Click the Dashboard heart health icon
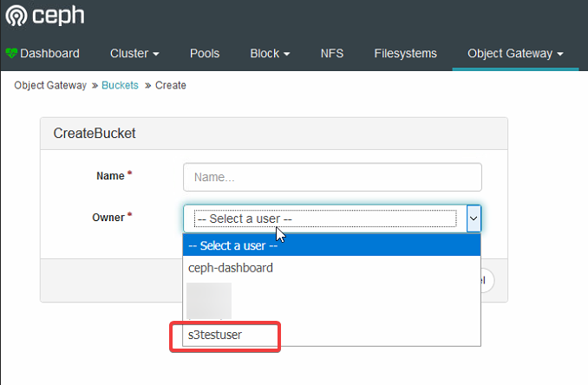588x385 pixels. (x=11, y=53)
